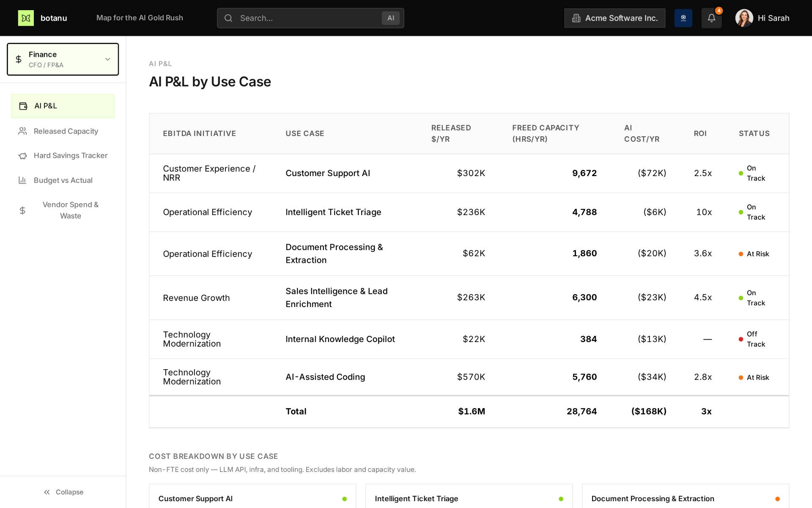Click the search magnifier icon
812x508 pixels.
[x=228, y=18]
